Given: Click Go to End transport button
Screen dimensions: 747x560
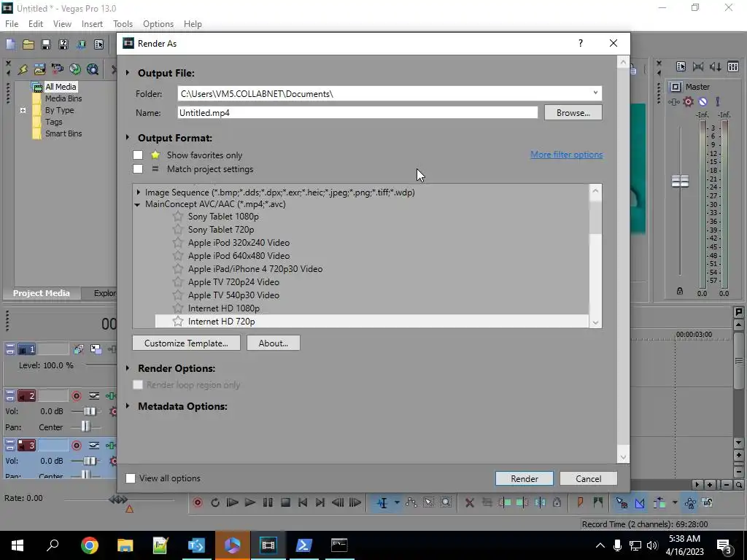Looking at the screenshot, I should tap(320, 503).
